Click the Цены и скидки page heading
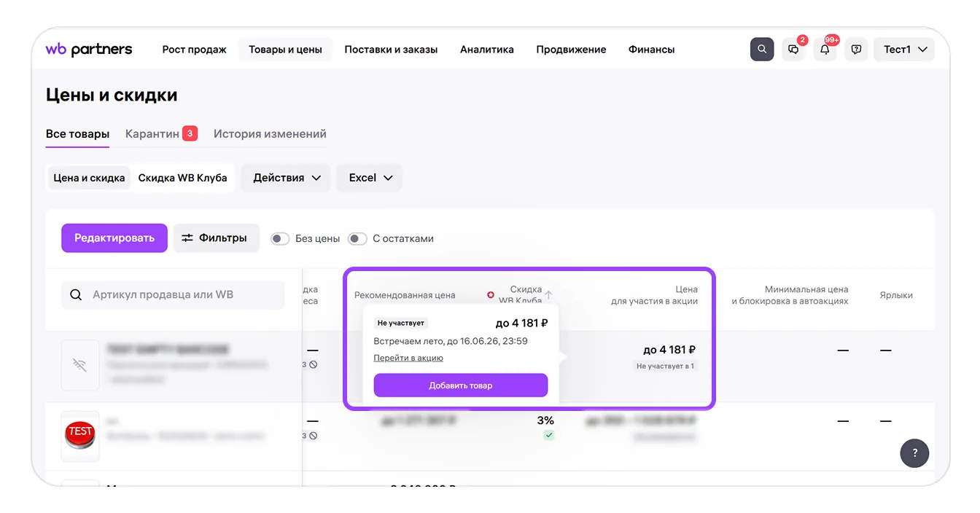This screenshot has height=513, width=980. (x=112, y=95)
